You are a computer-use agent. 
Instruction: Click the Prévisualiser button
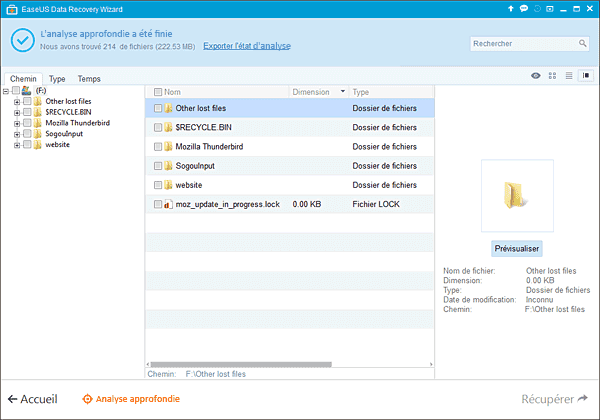(517, 249)
